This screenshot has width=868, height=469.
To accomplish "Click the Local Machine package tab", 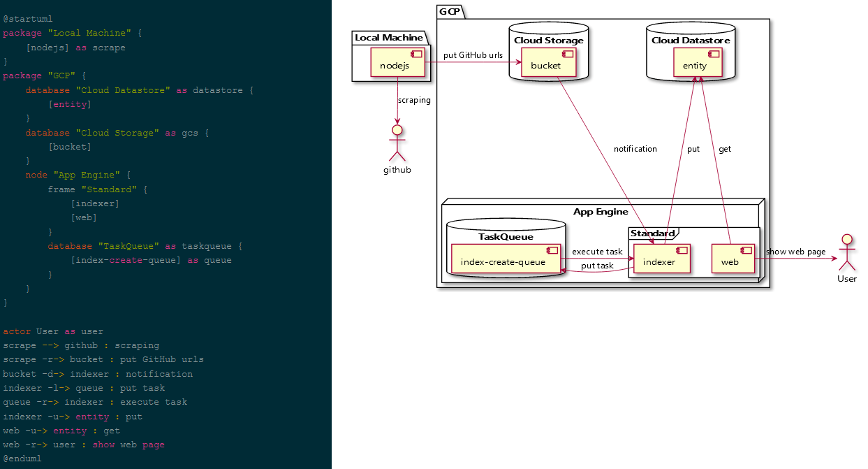I will tap(388, 37).
